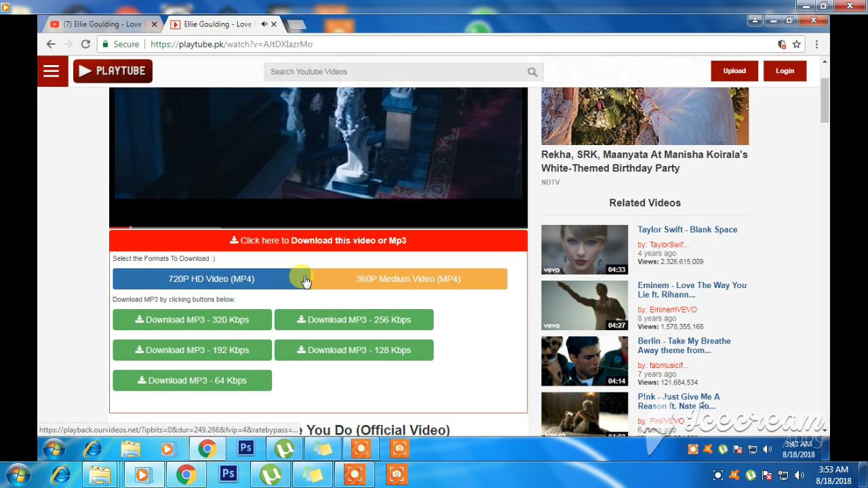Click 'Click here to Download this video or Mp3'
Image resolution: width=868 pixels, height=488 pixels.
(x=318, y=241)
